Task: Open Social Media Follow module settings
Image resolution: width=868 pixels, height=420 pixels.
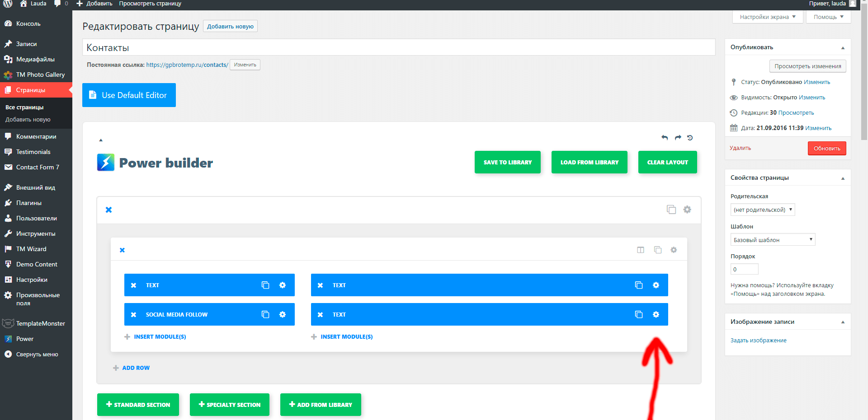Action: click(x=283, y=314)
